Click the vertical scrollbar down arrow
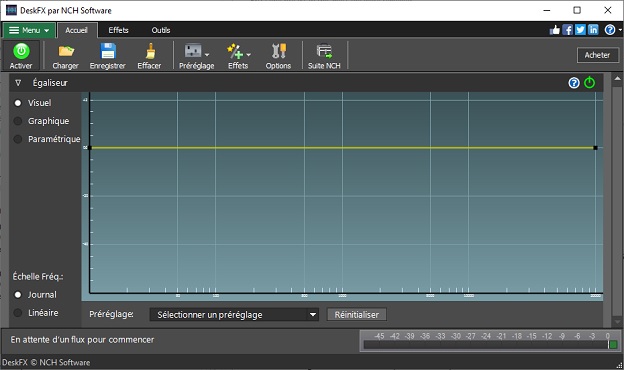This screenshot has width=624, height=370. (x=617, y=321)
